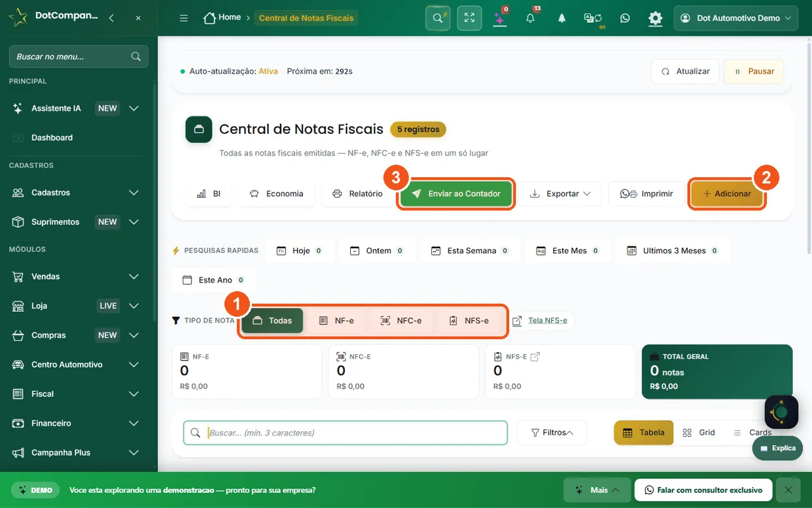Filter quick search by Ultimos 3 Meses

[x=672, y=251]
